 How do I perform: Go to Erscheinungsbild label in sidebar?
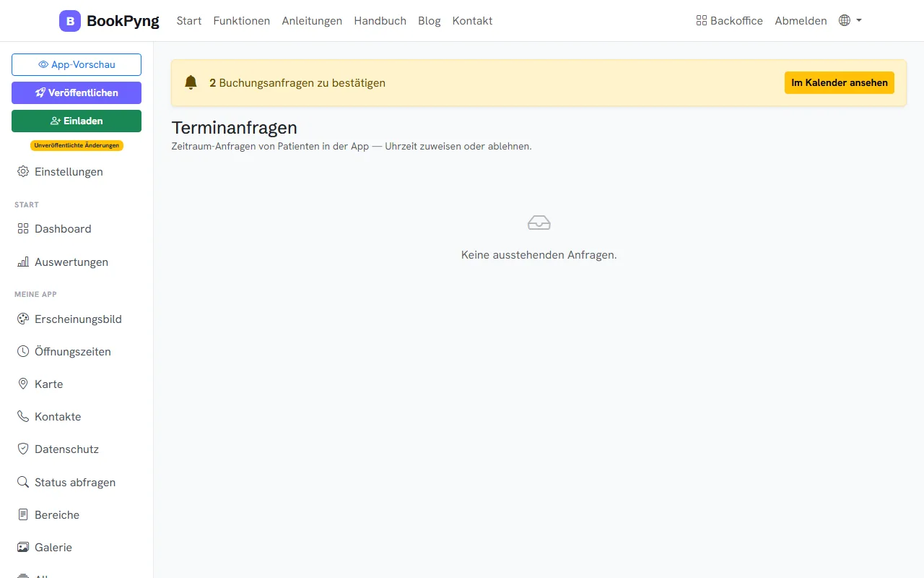tap(78, 319)
